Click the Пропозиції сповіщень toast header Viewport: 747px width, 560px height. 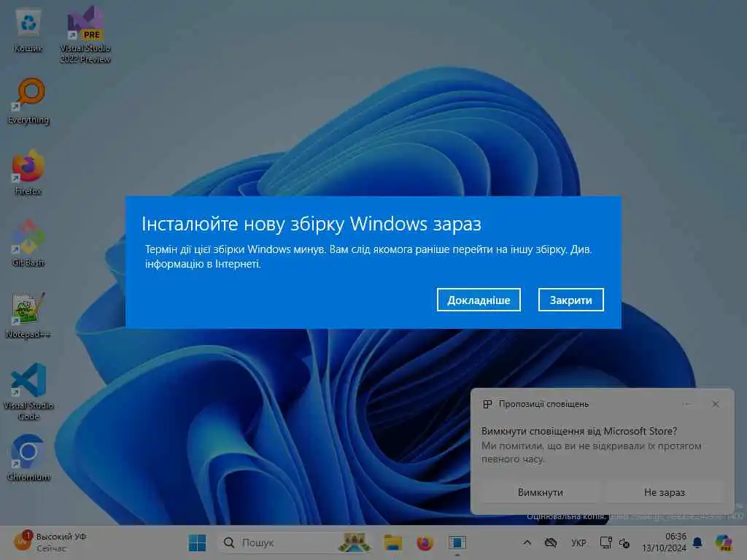coord(543,404)
